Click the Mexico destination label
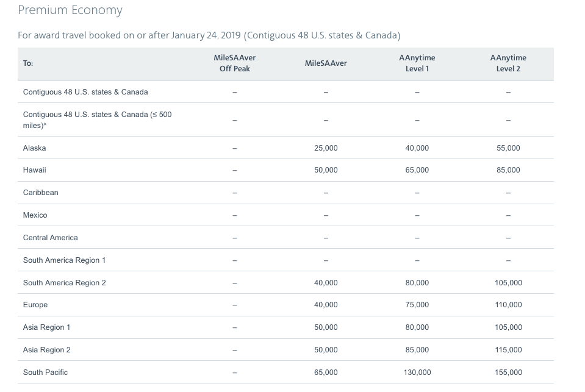The image size is (585, 392). pos(35,215)
